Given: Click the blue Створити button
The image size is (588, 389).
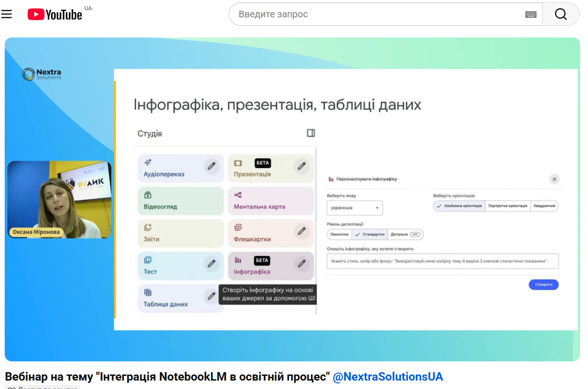Looking at the screenshot, I should (x=543, y=285).
